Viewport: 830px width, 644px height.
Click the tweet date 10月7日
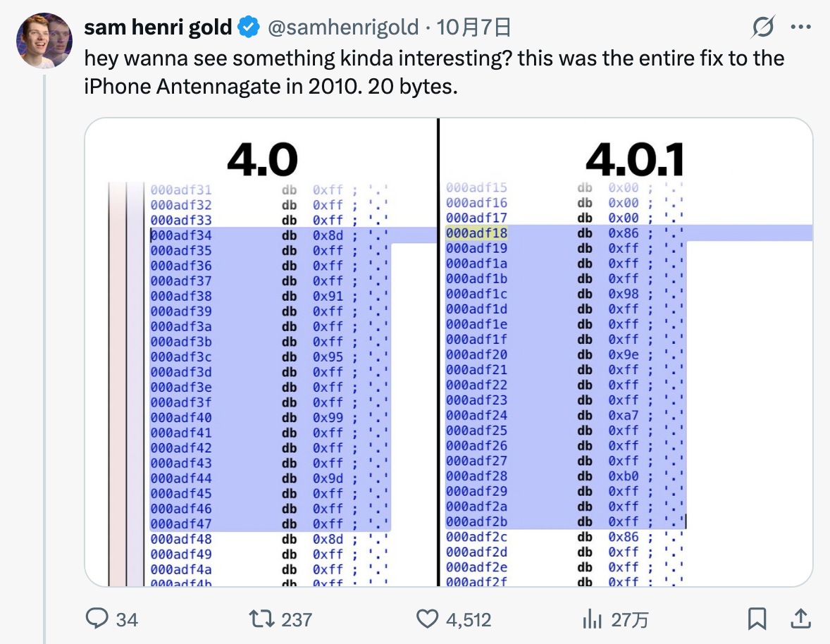click(x=474, y=27)
